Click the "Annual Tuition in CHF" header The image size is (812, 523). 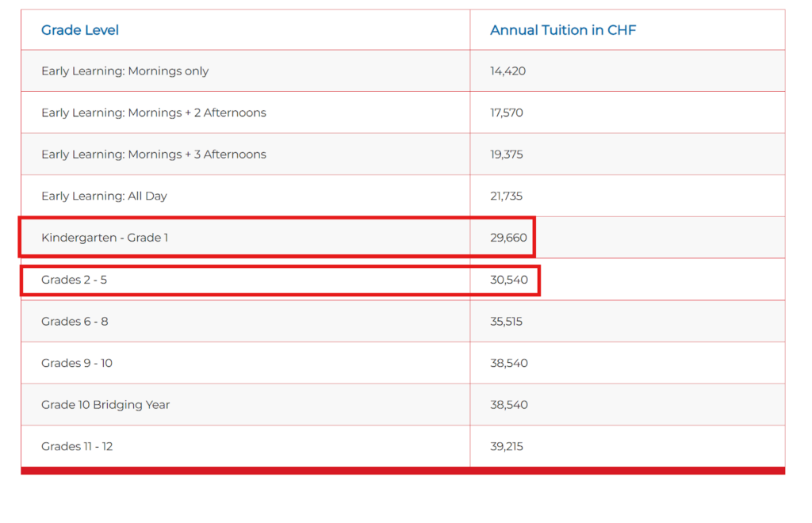tap(563, 30)
